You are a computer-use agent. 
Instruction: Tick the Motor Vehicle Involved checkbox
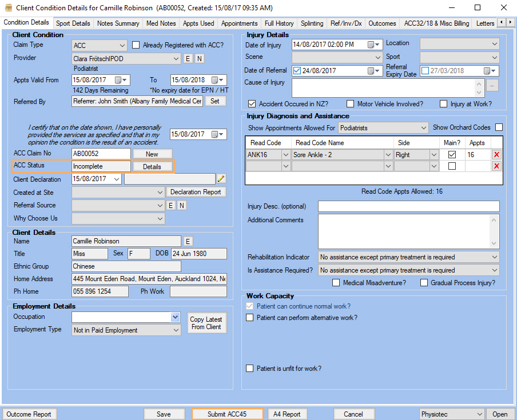click(349, 104)
